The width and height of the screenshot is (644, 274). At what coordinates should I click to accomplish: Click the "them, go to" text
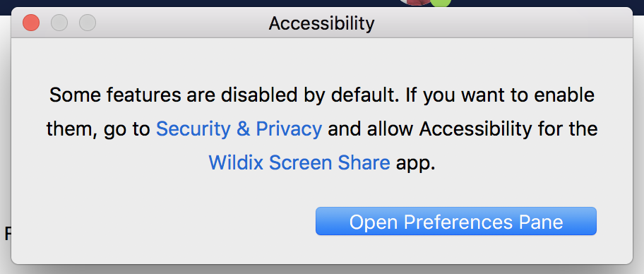tap(98, 129)
